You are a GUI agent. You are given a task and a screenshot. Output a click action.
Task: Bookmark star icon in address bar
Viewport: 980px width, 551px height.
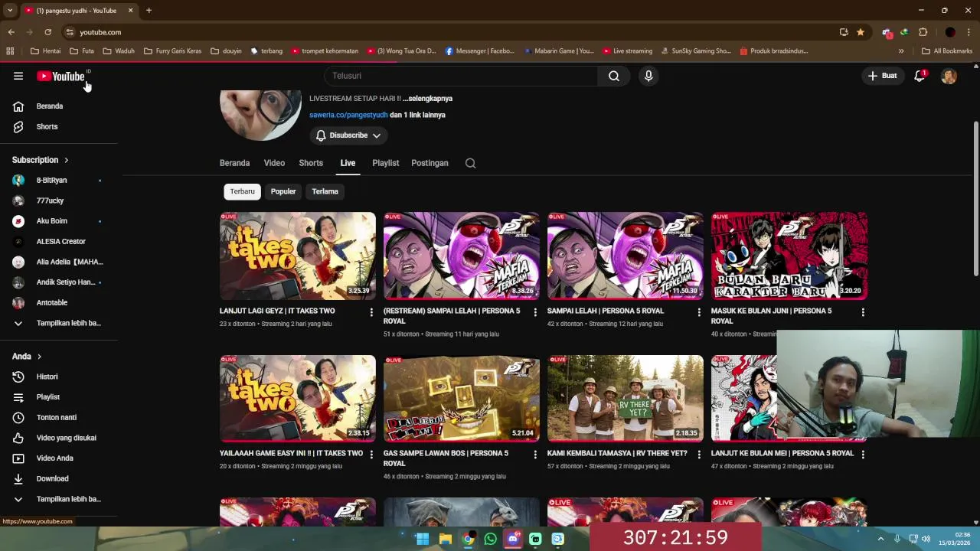click(x=861, y=32)
